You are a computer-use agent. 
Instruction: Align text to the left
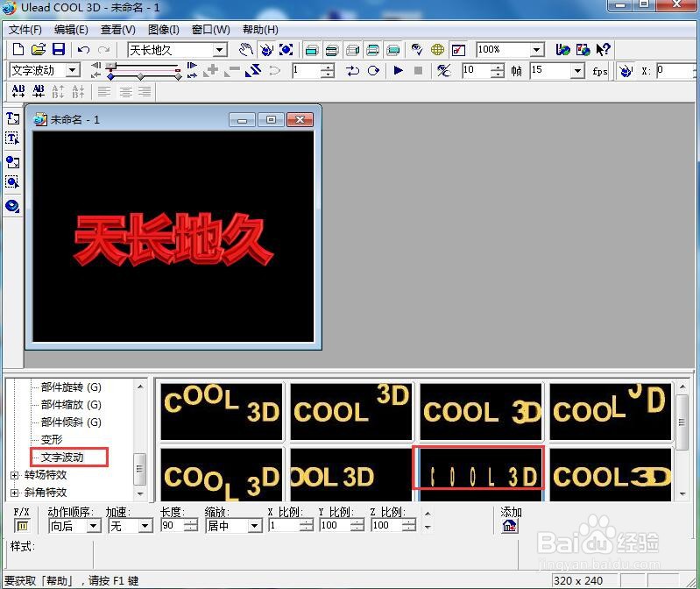tap(104, 92)
